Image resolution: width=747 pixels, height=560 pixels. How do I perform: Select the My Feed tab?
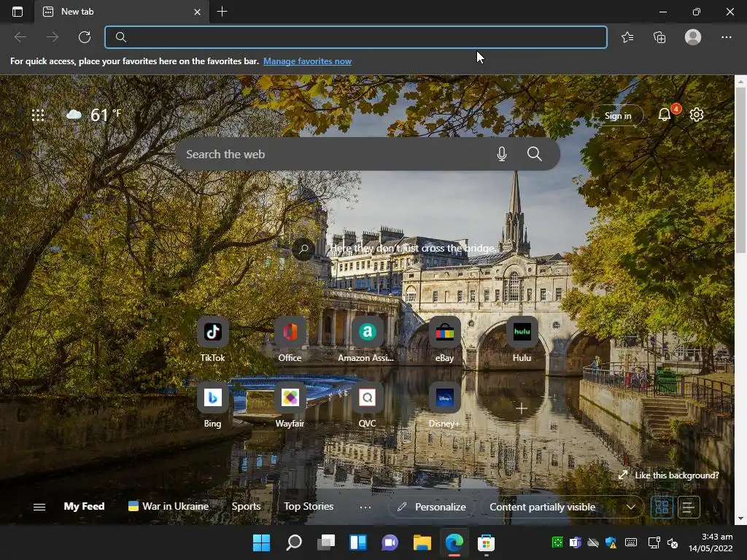(85, 506)
